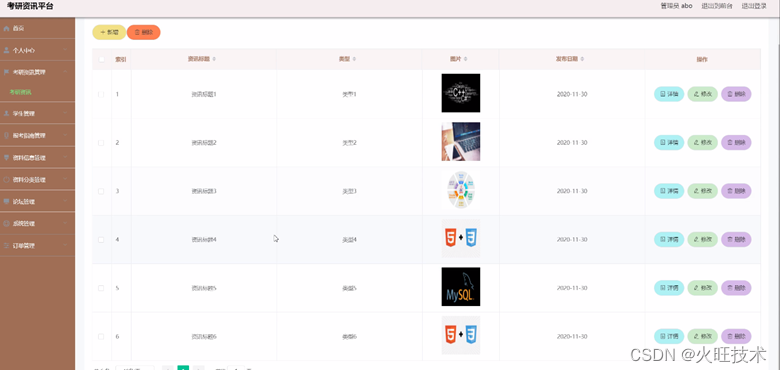Open the 考研资讯 submenu item
Screen dimensions: 782x373
pos(20,92)
